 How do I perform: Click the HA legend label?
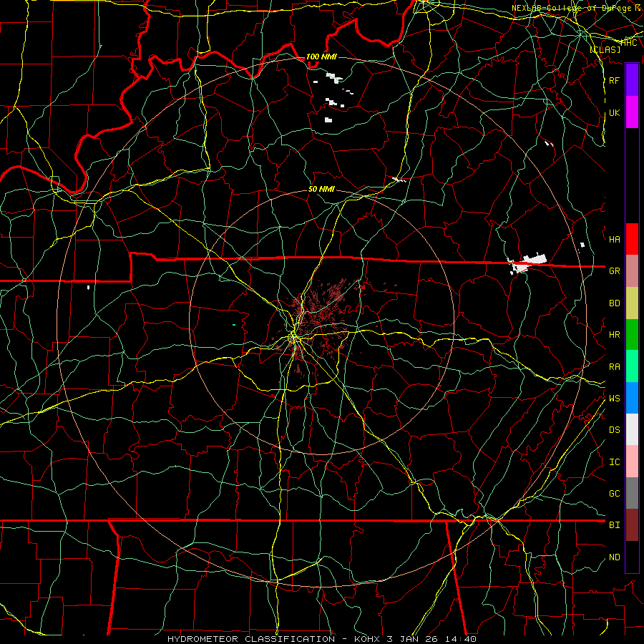point(614,240)
